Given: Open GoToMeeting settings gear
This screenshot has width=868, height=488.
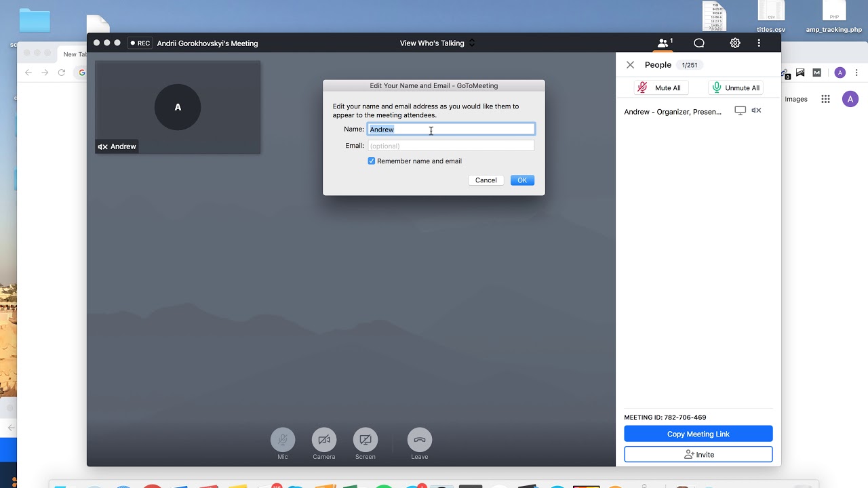Looking at the screenshot, I should [735, 43].
